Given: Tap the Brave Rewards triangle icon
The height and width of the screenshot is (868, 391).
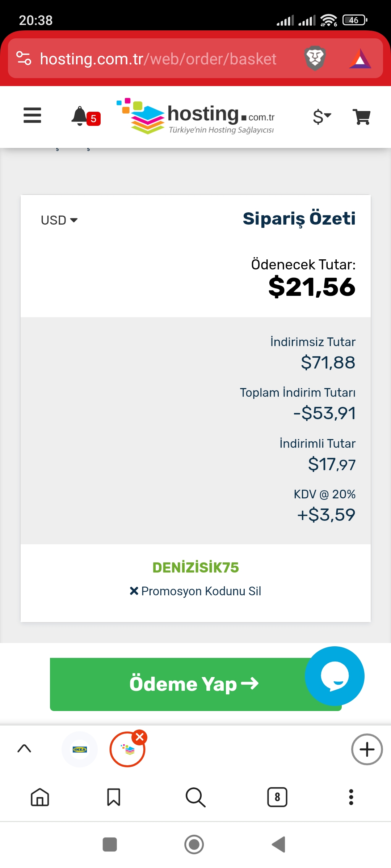Looking at the screenshot, I should (360, 58).
